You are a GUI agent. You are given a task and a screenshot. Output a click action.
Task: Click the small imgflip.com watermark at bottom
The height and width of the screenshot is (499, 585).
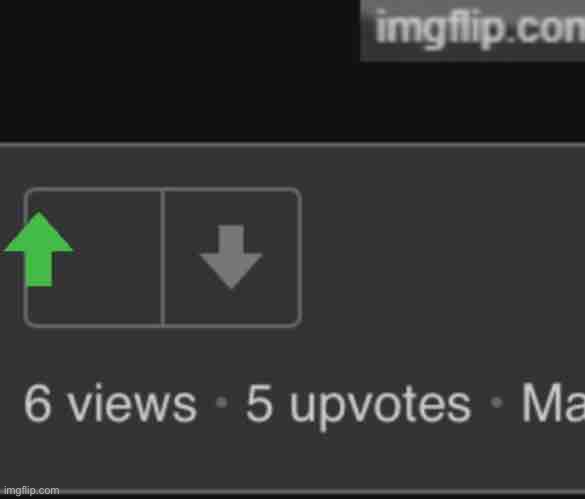[31, 490]
